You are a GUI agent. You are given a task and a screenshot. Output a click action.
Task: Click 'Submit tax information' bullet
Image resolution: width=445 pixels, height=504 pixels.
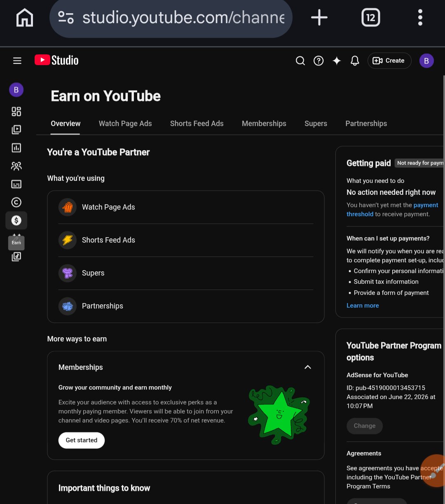[386, 282]
